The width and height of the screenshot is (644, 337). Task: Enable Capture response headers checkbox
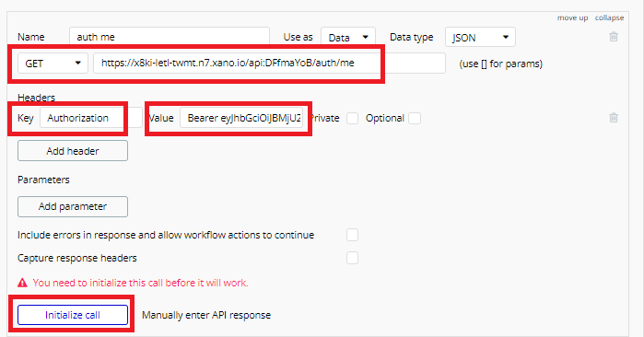coord(352,258)
